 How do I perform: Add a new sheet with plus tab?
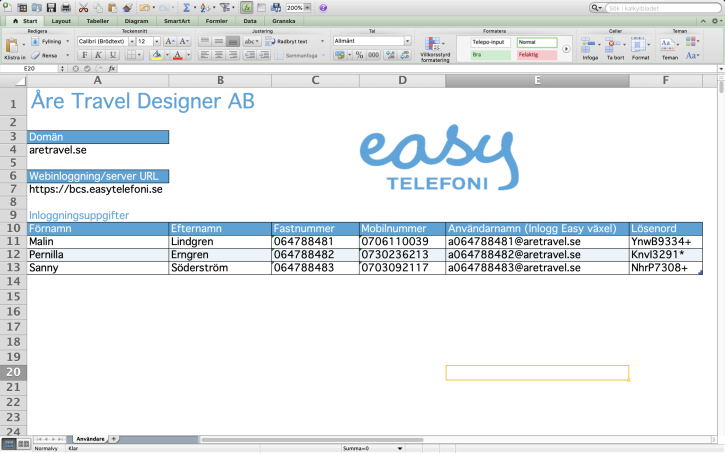coord(113,439)
